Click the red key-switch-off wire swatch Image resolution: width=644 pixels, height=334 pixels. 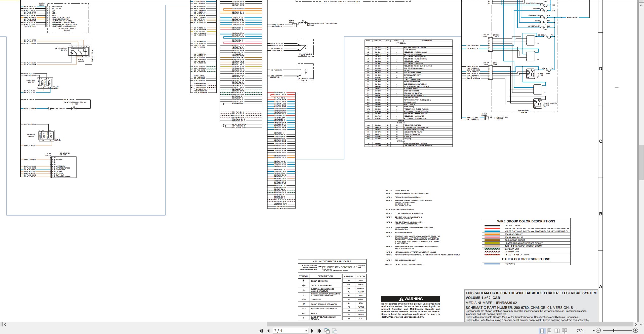(x=492, y=228)
